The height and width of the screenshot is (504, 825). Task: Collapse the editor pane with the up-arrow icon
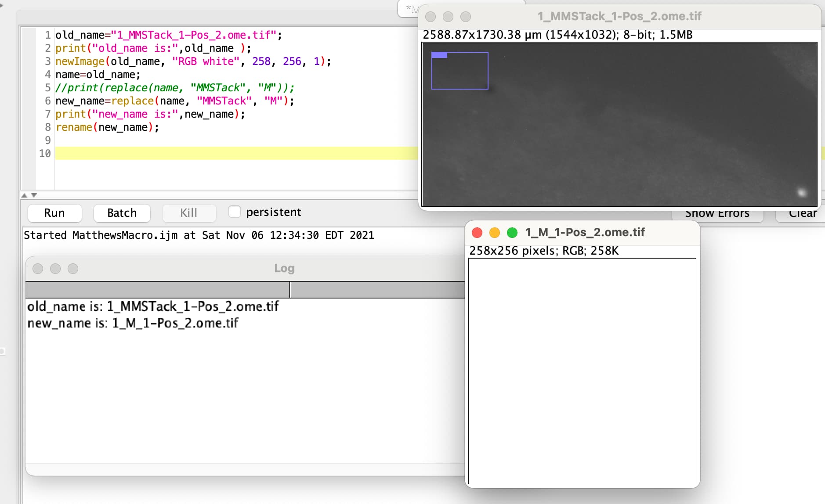[x=23, y=195]
